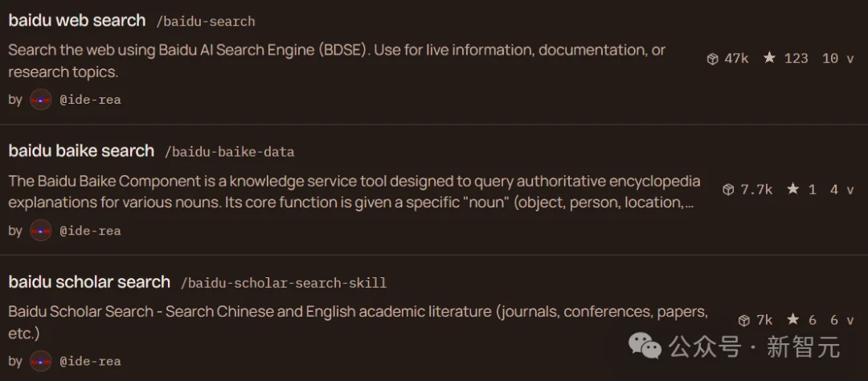Click the download cube icon beside 47k

click(x=712, y=59)
